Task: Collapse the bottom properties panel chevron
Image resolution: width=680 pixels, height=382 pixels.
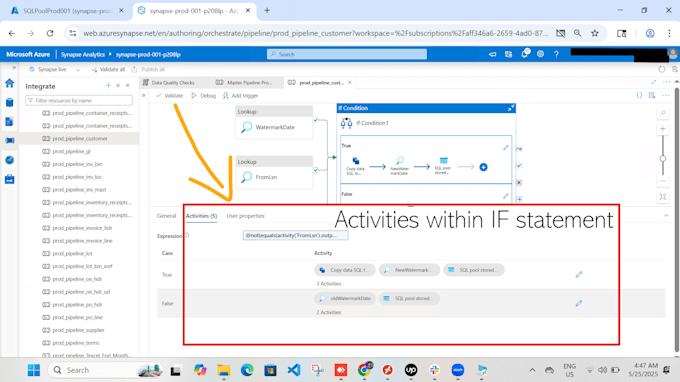Action: (666, 215)
